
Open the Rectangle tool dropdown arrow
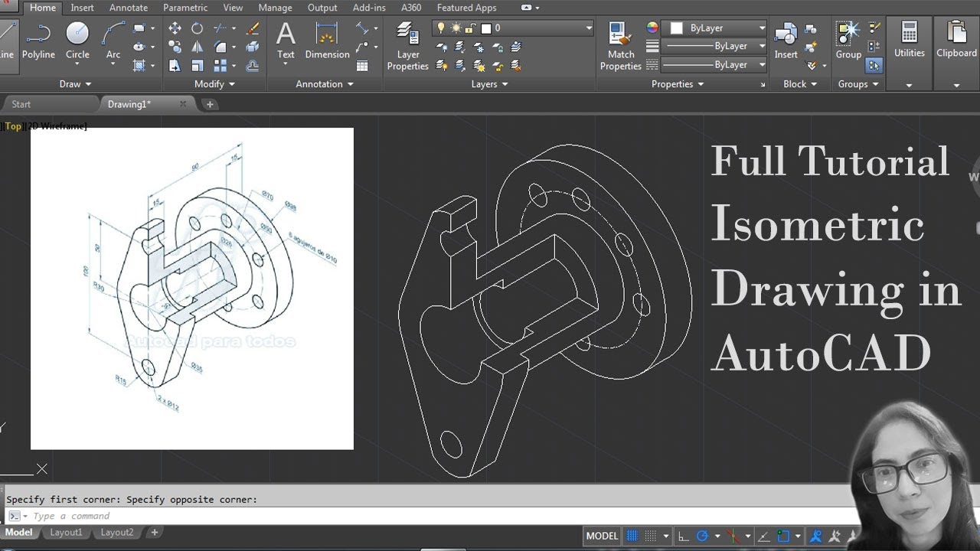point(152,28)
